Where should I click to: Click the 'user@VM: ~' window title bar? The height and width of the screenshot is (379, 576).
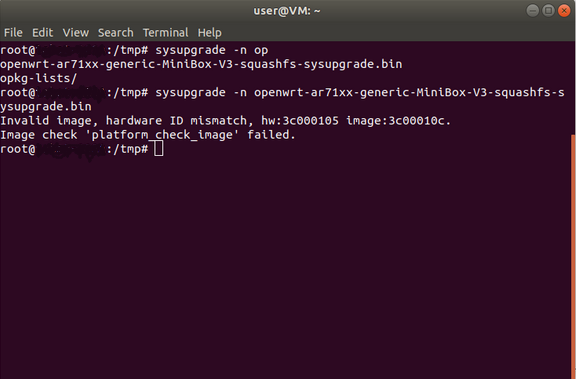(x=287, y=11)
